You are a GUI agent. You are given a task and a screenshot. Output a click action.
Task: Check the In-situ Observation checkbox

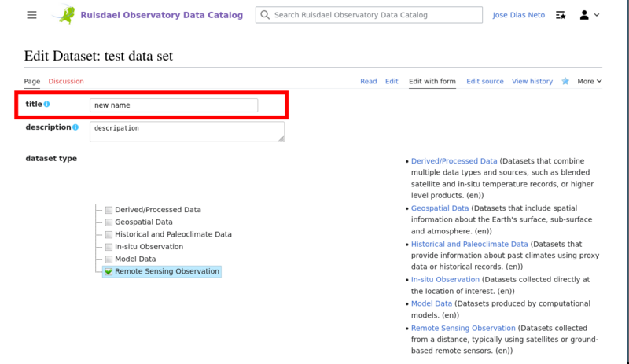coord(109,247)
